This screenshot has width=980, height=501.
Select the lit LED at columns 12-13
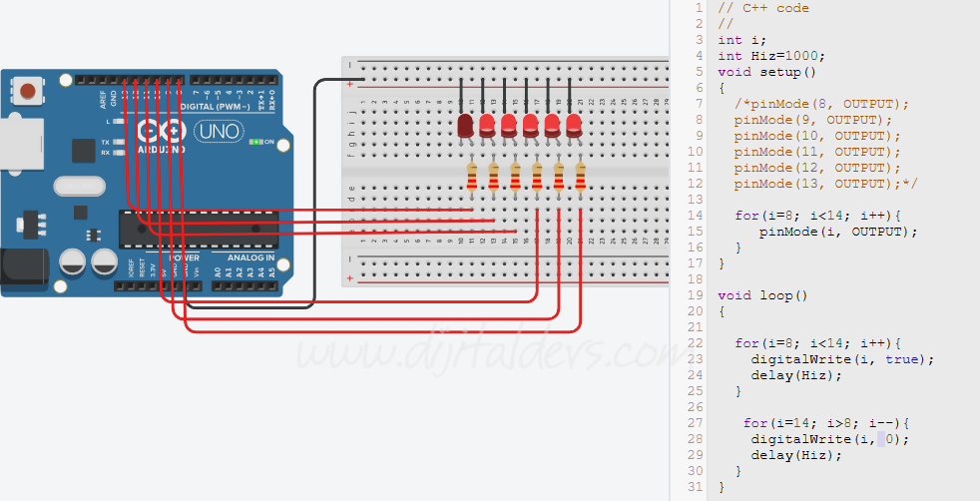[x=487, y=126]
